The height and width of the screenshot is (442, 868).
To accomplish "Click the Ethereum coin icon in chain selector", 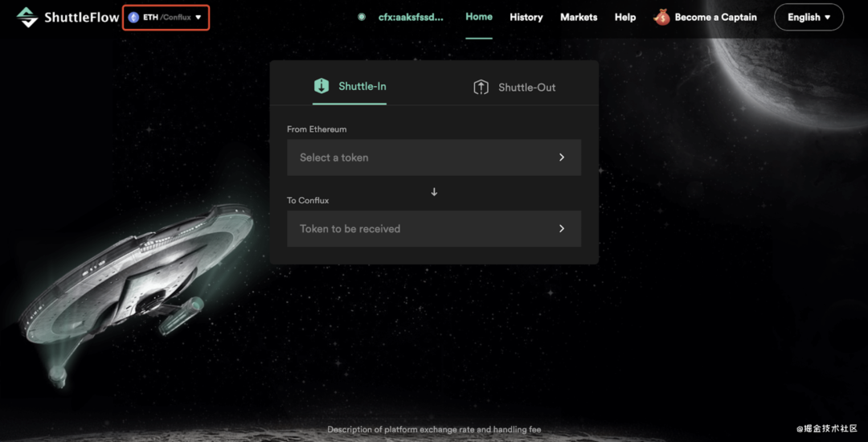I will (133, 17).
